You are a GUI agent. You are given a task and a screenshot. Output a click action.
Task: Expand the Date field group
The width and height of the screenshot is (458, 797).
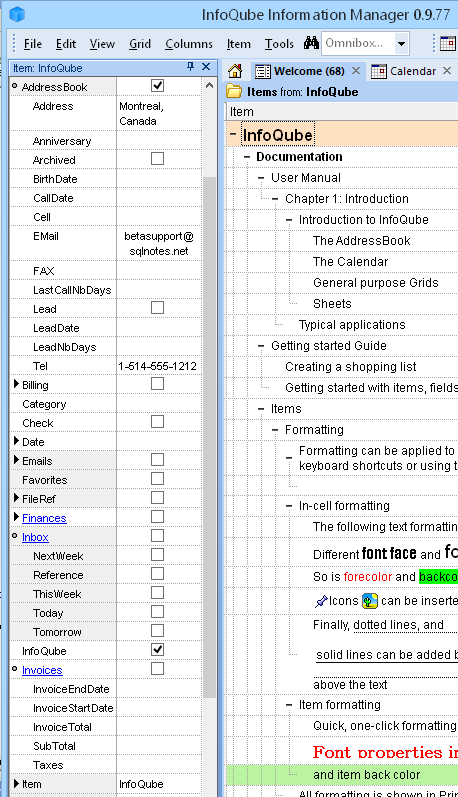(16, 441)
